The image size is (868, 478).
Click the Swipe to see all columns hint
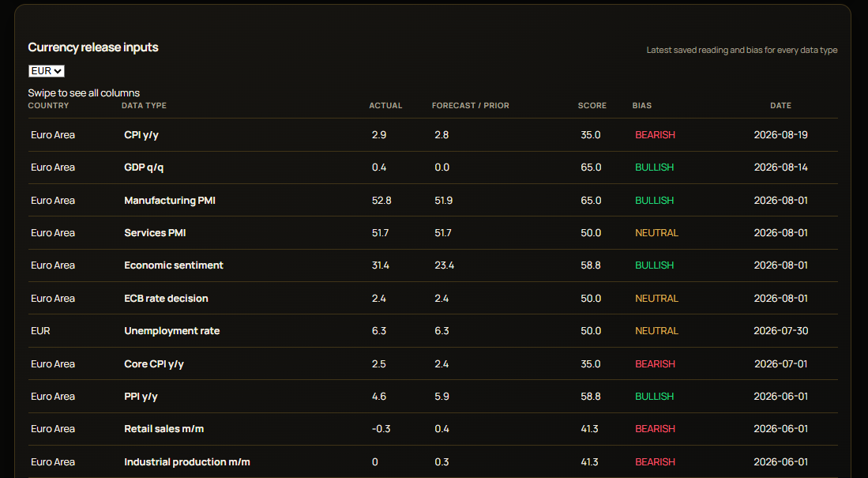click(x=85, y=93)
